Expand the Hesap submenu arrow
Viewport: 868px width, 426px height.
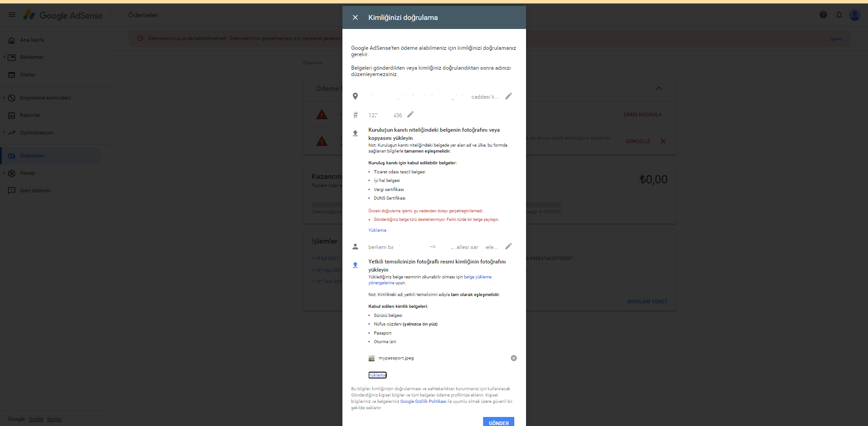[4, 173]
